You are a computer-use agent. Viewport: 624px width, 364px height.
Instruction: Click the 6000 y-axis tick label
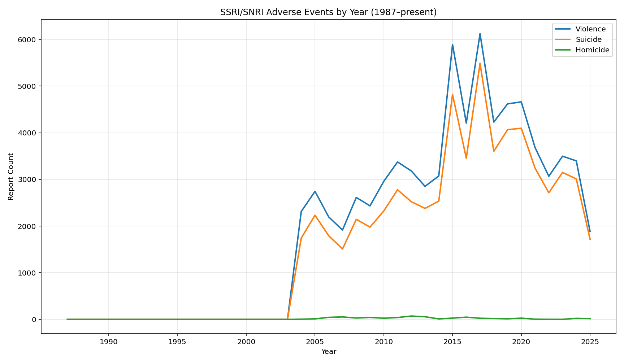point(29,39)
